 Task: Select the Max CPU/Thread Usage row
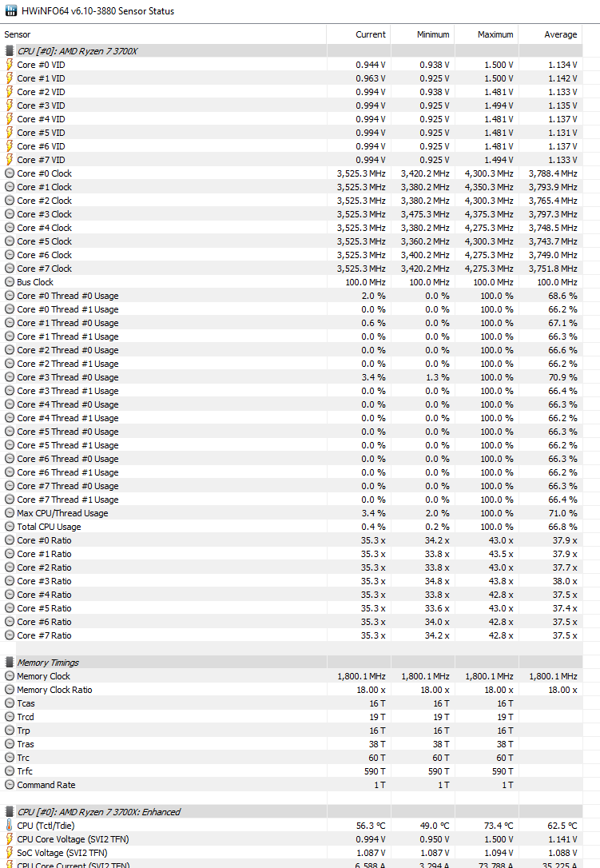pos(62,513)
